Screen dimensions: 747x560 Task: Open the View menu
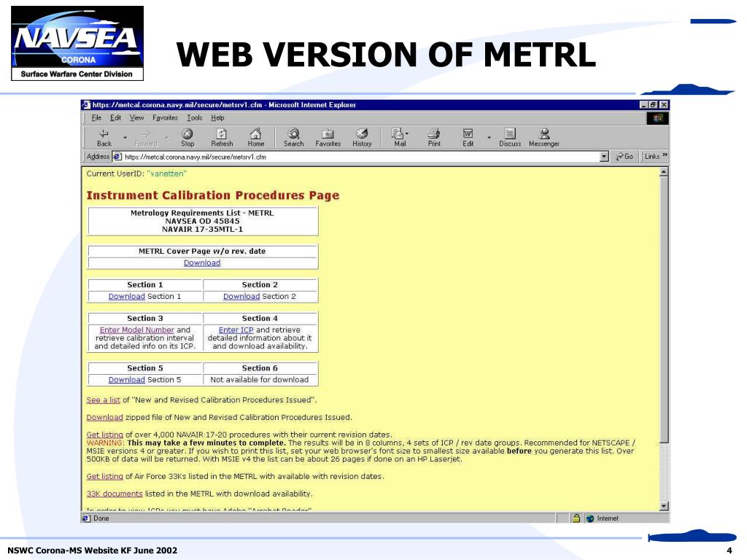(136, 117)
